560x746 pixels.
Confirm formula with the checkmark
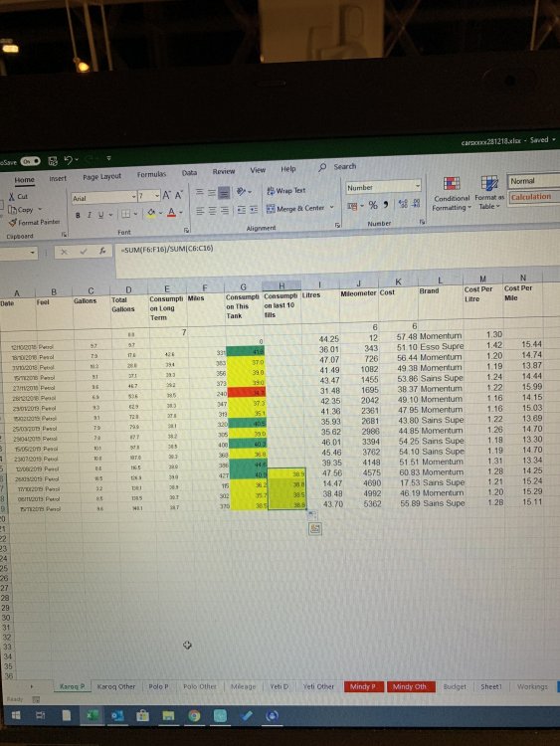point(84,252)
